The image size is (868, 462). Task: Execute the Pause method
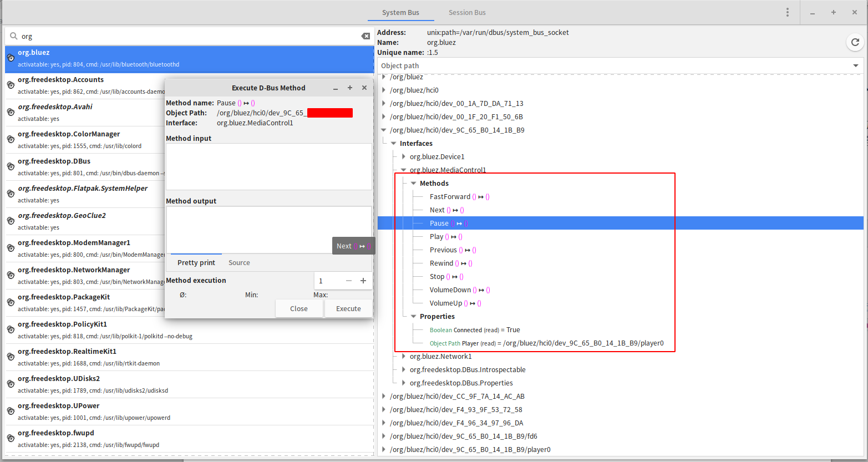click(x=348, y=308)
